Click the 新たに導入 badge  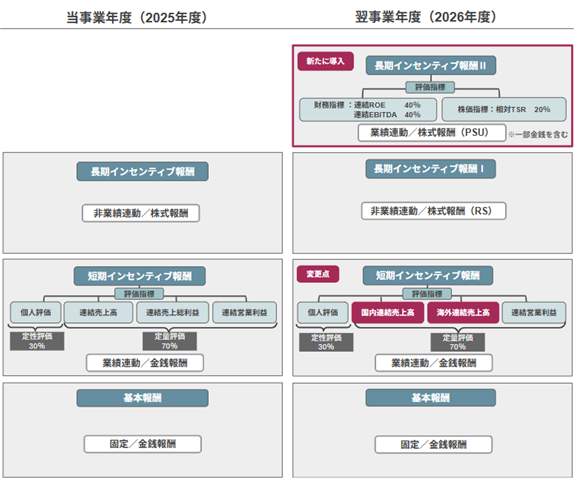click(x=325, y=61)
